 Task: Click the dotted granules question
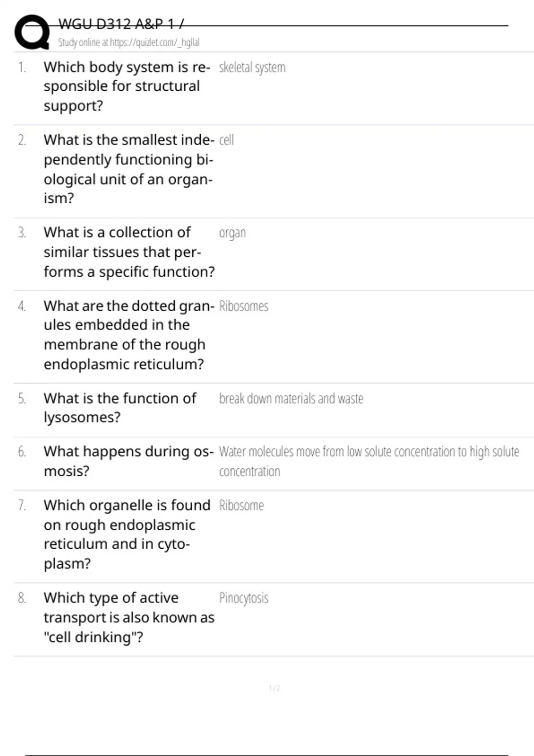click(128, 335)
